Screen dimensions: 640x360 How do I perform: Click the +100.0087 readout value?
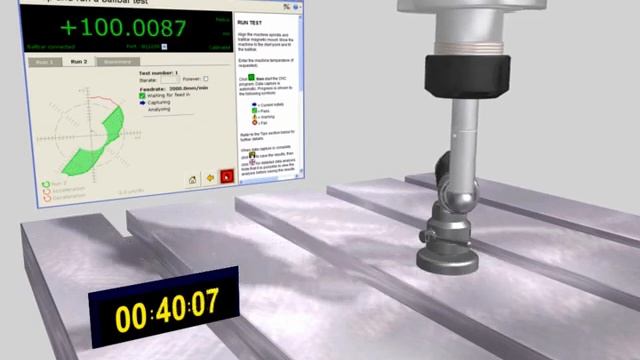(123, 28)
